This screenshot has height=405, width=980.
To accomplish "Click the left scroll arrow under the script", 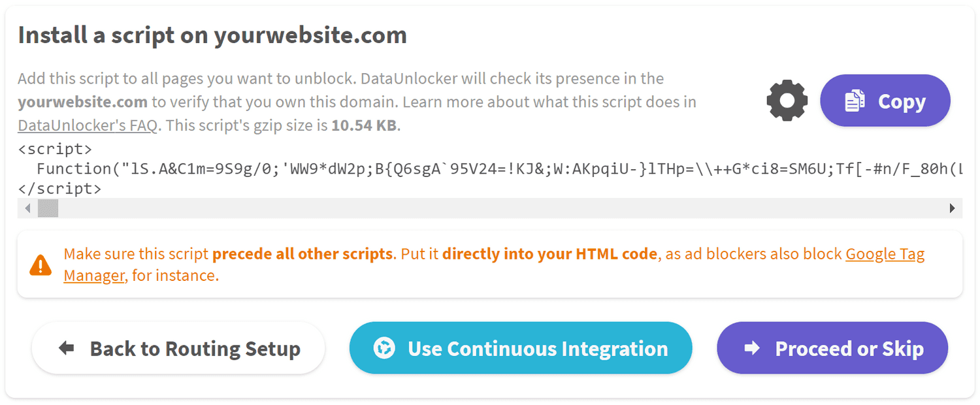I will 27,208.
